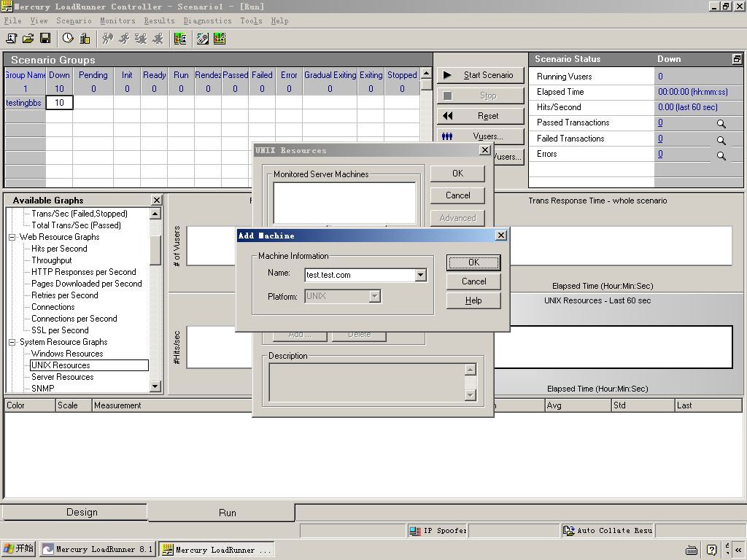Click the keyboard icon in the system tray
Image resolution: width=747 pixels, height=560 pixels.
[x=692, y=550]
